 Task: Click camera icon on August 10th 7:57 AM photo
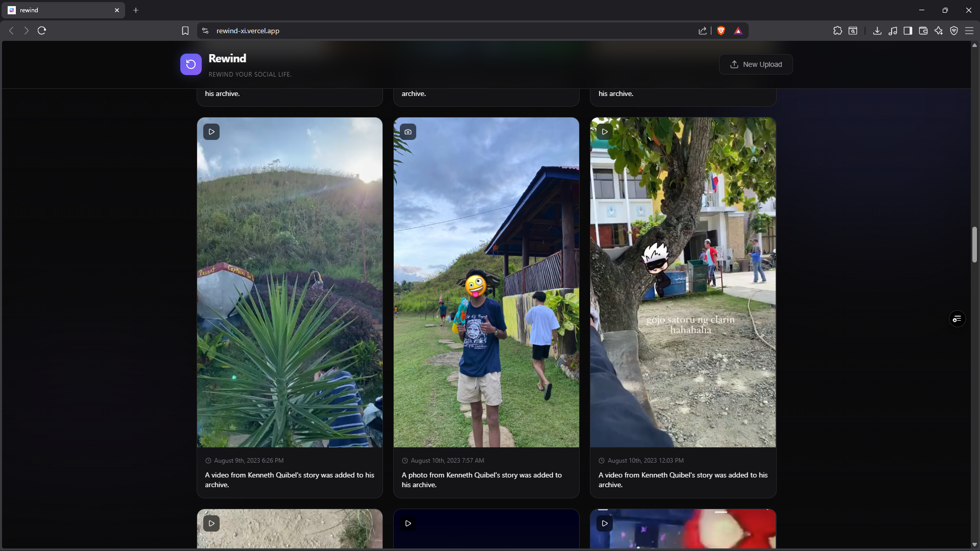(x=408, y=132)
